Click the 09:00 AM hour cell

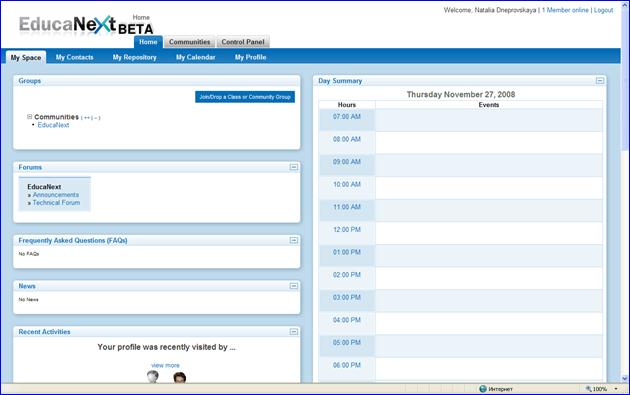[x=347, y=165]
